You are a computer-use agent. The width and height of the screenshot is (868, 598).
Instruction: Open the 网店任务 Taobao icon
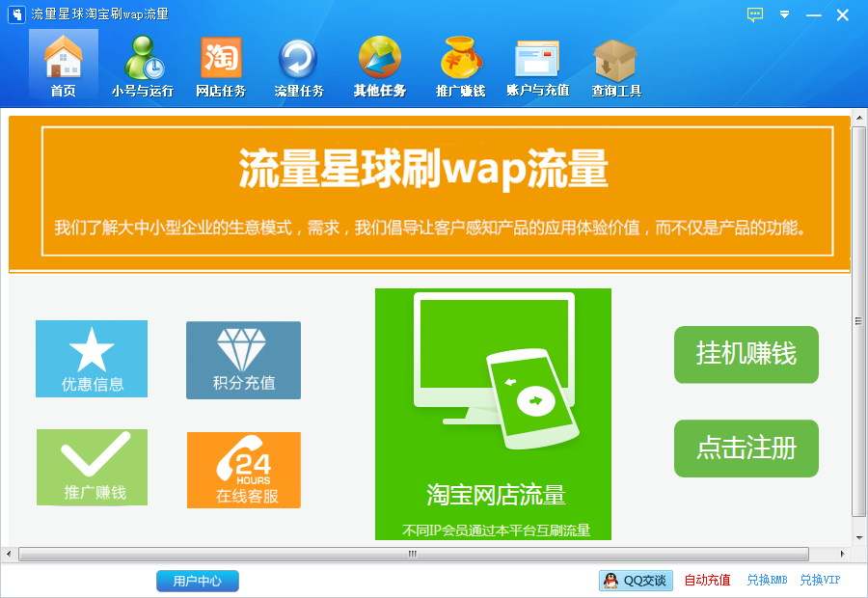[x=221, y=65]
